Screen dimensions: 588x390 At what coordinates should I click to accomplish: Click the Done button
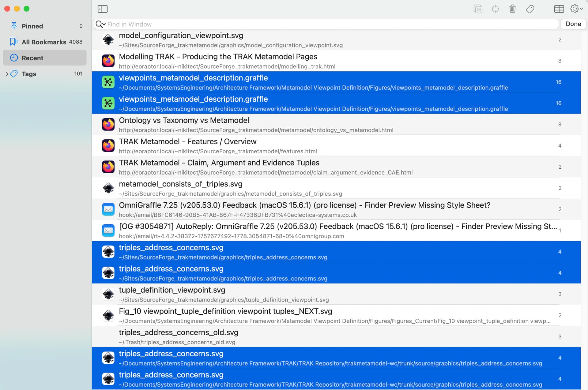point(573,24)
